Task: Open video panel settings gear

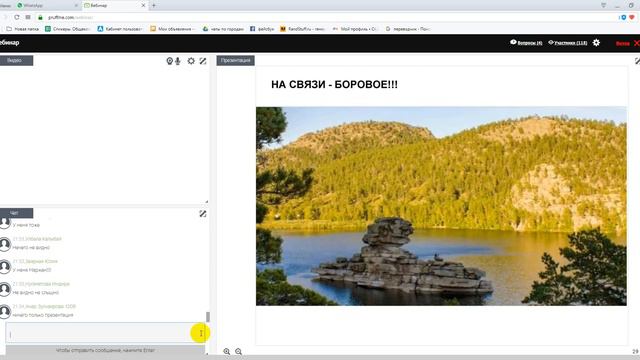Action: click(x=191, y=61)
